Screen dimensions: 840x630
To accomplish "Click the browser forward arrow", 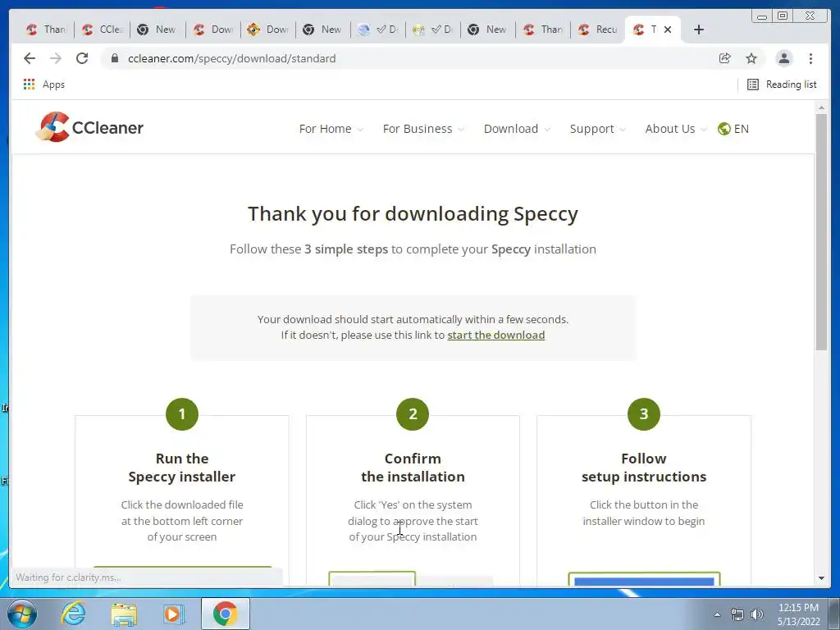I will 56,58.
